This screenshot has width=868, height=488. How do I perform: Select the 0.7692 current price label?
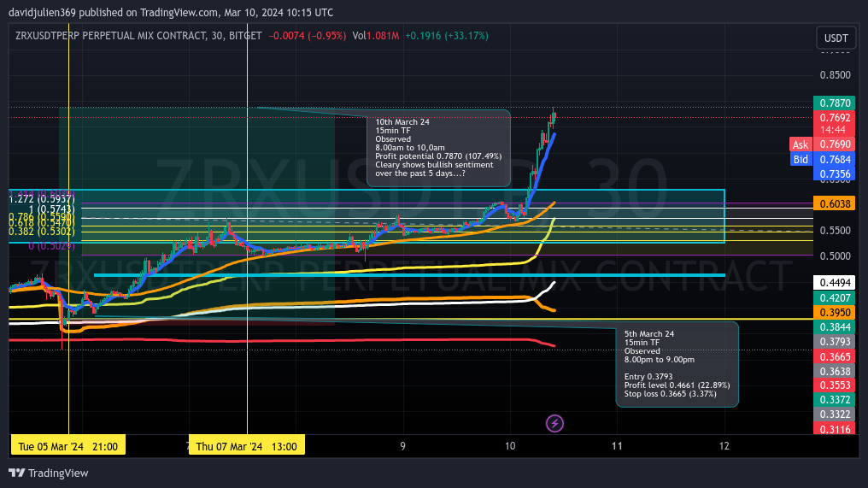(x=835, y=117)
